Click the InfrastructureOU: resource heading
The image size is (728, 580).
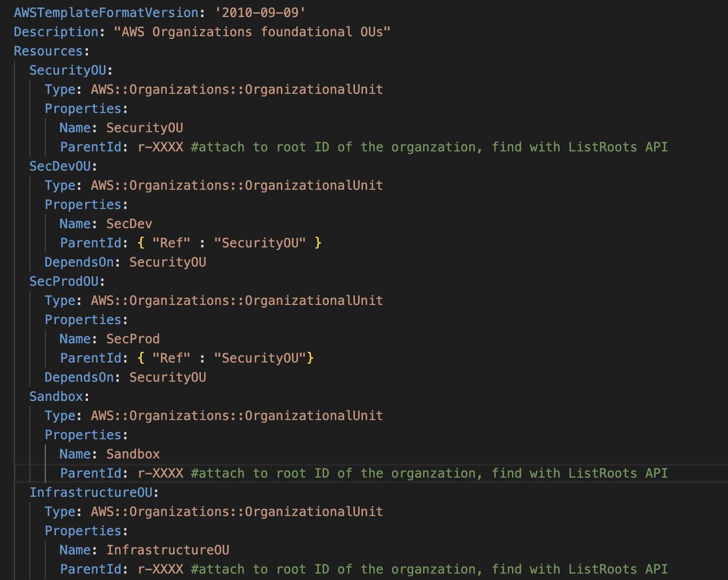[x=94, y=493]
